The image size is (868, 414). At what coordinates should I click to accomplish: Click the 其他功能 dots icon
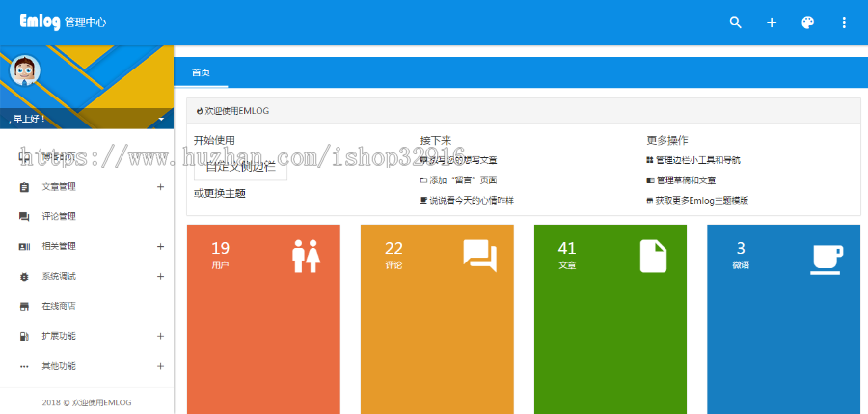[24, 366]
